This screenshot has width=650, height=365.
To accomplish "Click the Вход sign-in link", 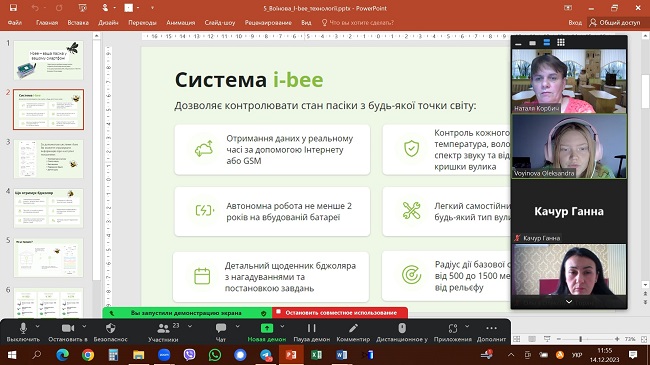I will pos(575,22).
